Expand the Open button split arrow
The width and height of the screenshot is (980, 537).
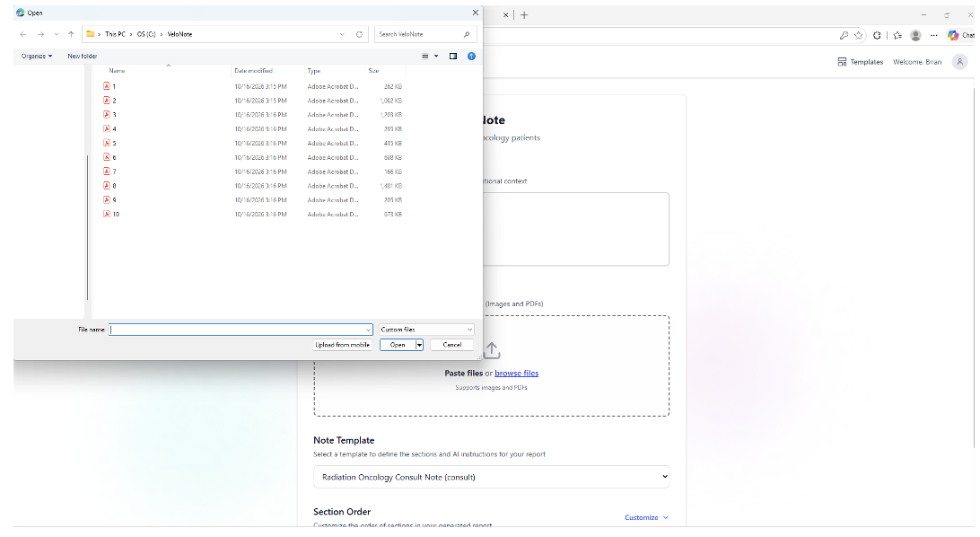tap(419, 345)
